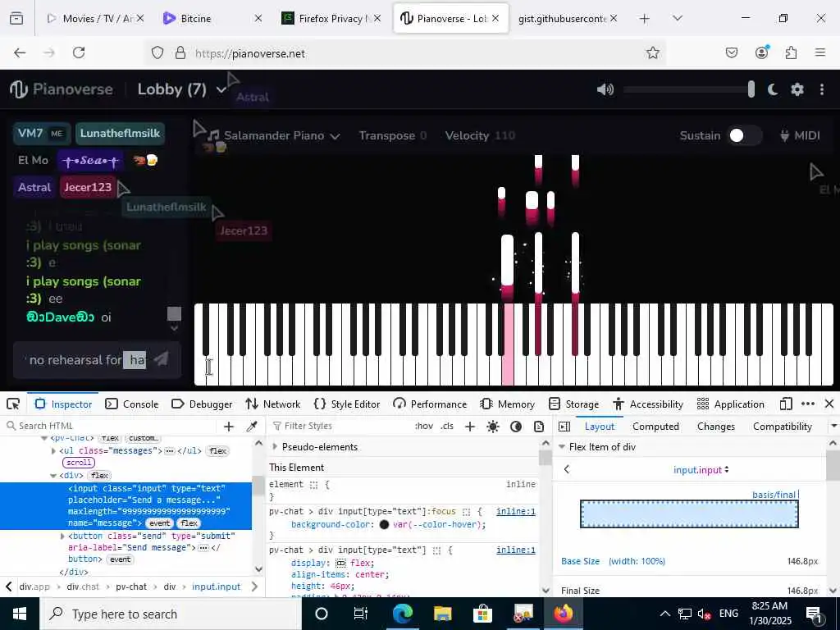Toggle flexbox highlighter on display flex
The image size is (840, 630).
click(x=340, y=563)
